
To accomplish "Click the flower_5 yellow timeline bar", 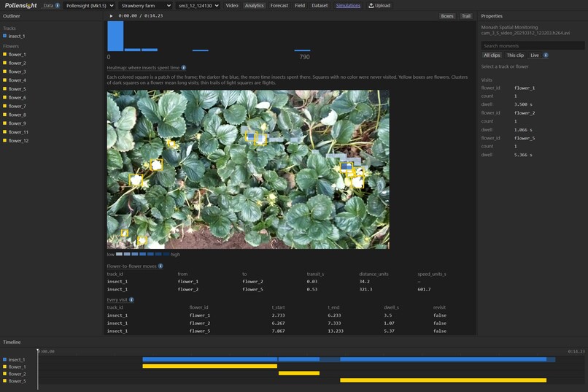I will (x=444, y=380).
